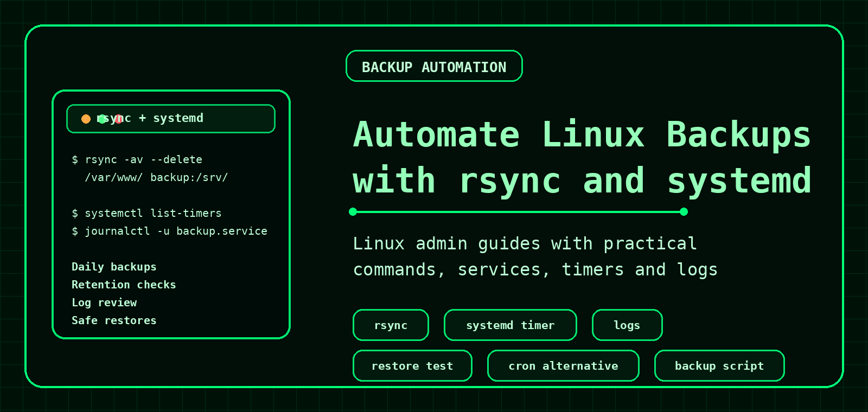Click the orange dot in terminal title bar

click(86, 119)
